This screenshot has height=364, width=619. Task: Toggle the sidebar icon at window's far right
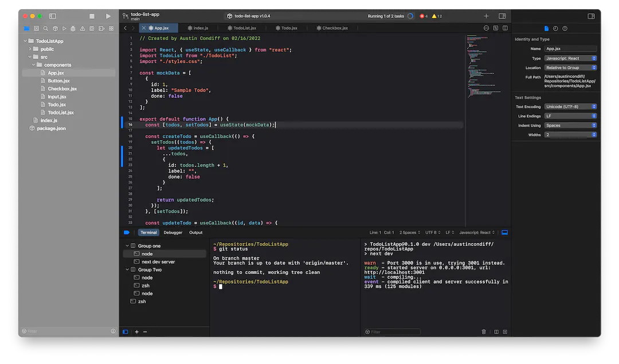pyautogui.click(x=591, y=16)
